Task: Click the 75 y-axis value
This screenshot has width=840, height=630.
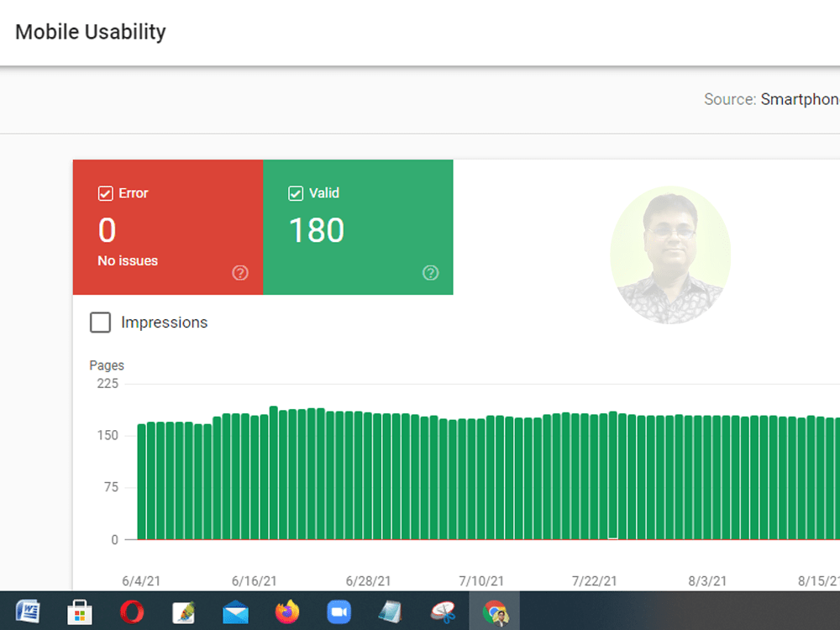Action: (111, 487)
